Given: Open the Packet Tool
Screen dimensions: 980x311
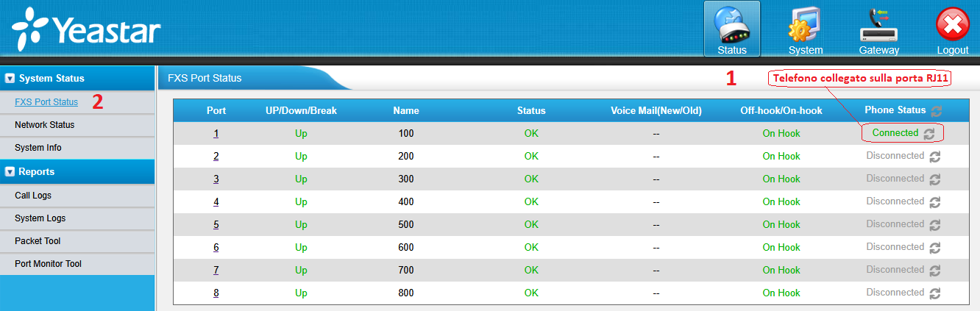Looking at the screenshot, I should point(38,241).
